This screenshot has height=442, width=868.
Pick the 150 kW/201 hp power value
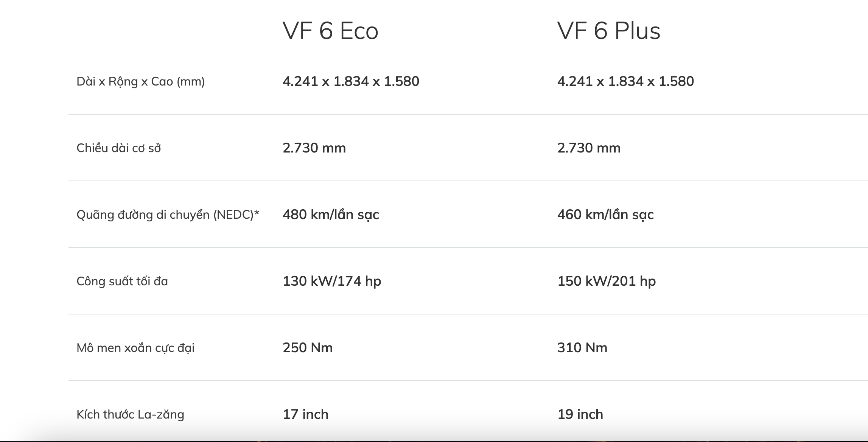coord(607,281)
